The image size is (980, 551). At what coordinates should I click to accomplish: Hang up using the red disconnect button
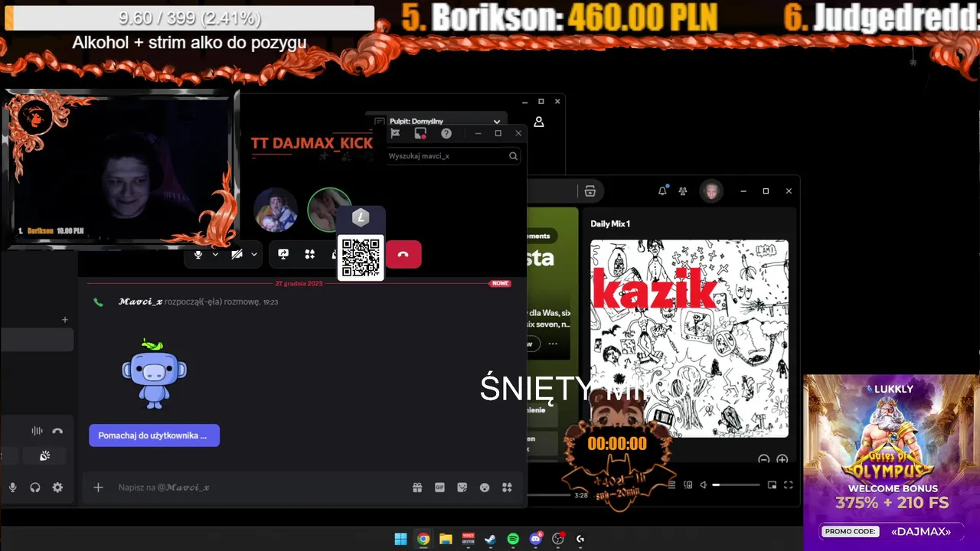(x=403, y=254)
